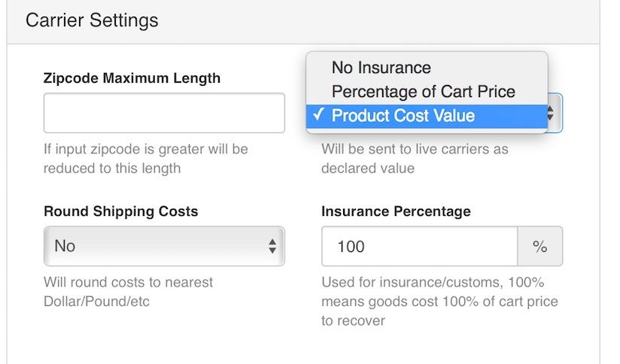Click the Round Shipping Costs label

point(121,211)
